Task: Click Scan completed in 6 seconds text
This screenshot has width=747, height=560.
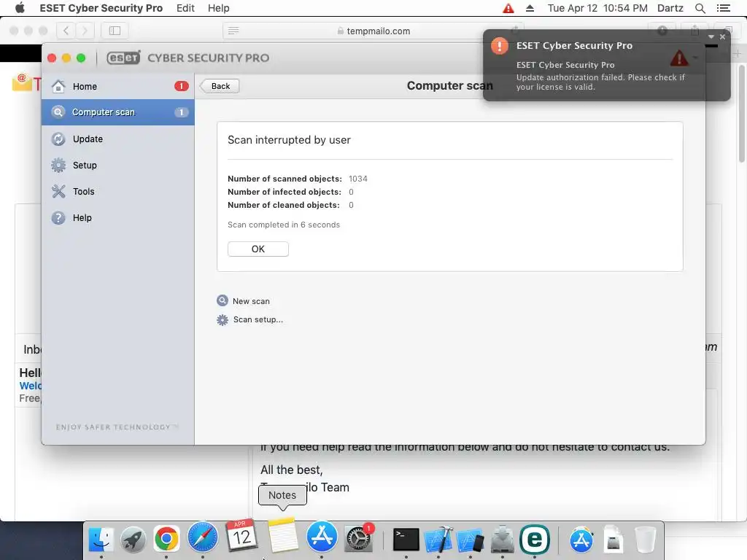Action: pyautogui.click(x=284, y=225)
